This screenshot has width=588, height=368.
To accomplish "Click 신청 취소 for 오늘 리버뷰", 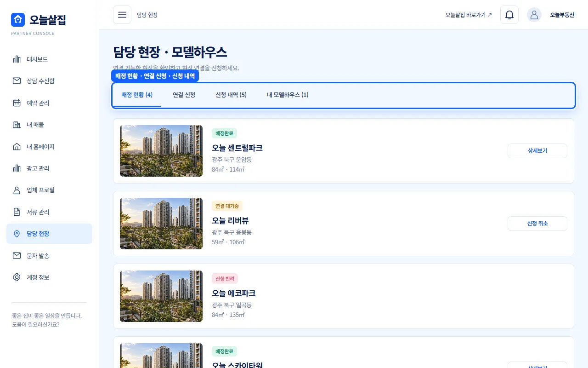I will tap(537, 224).
